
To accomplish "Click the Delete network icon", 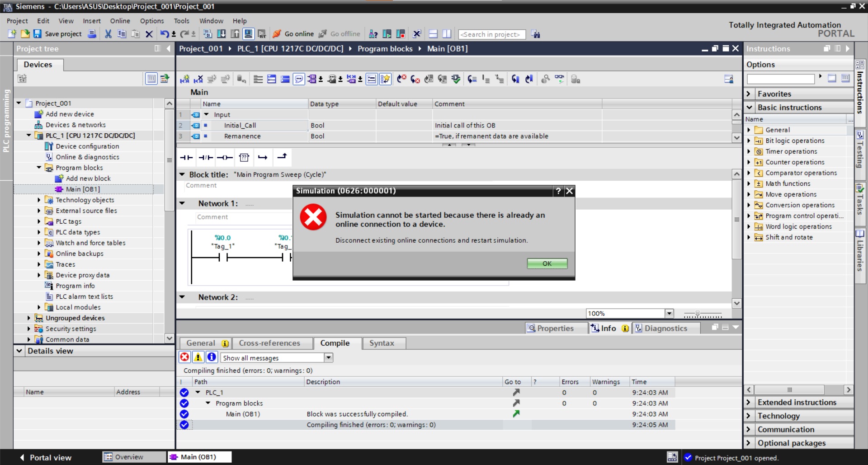I will click(x=198, y=79).
